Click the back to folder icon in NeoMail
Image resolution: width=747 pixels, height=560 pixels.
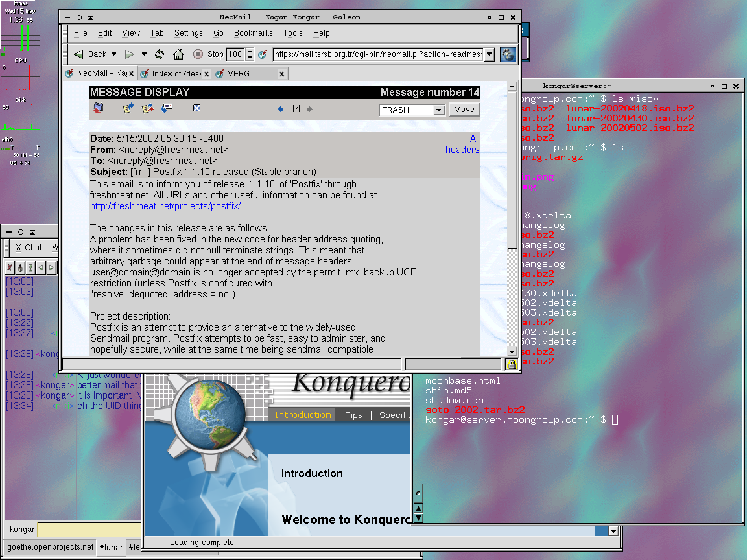point(99,109)
